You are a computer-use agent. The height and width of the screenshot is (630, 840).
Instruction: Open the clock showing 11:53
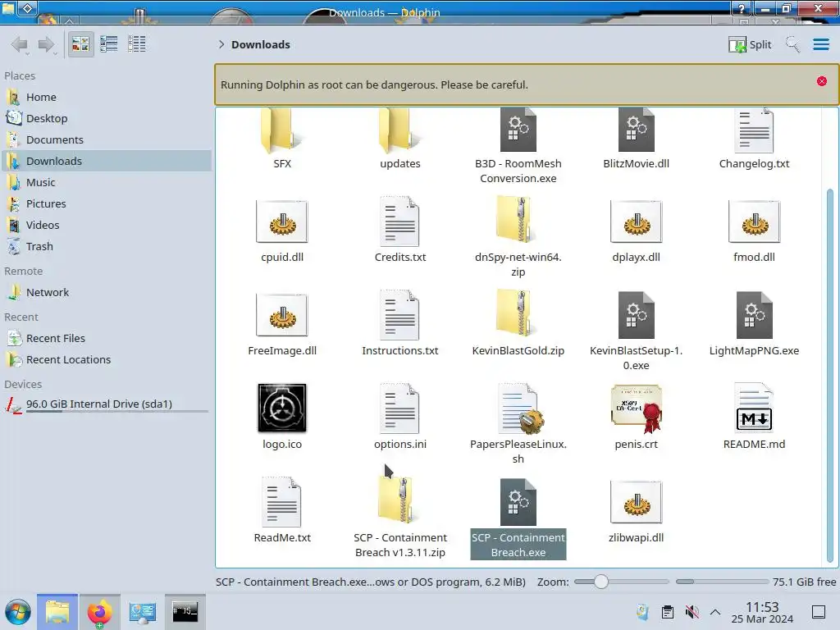tap(762, 612)
